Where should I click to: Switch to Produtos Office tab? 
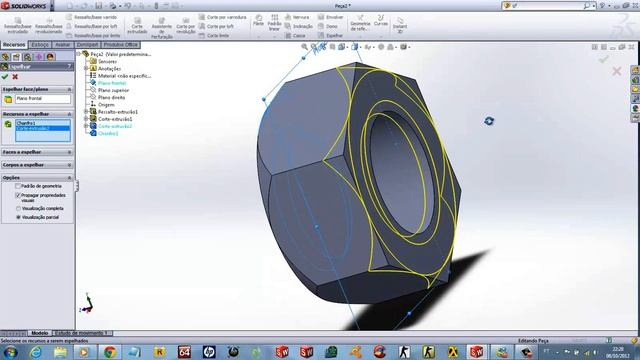[120, 44]
